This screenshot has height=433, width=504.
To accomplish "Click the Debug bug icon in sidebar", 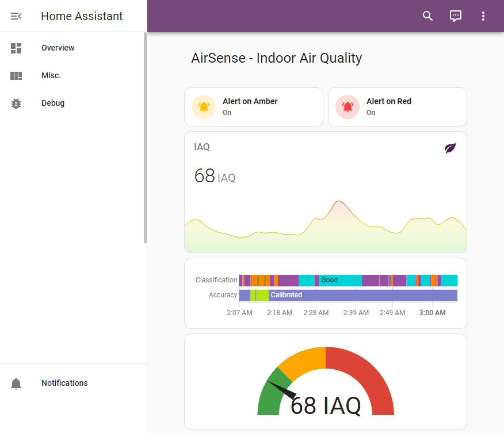I will click(16, 103).
